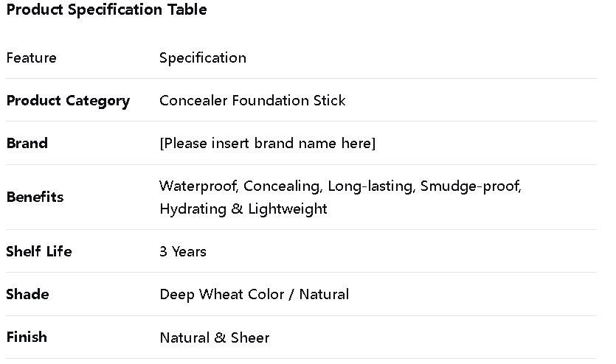Image resolution: width=616 pixels, height=364 pixels.
Task: Select the Finish row label
Action: 27,337
